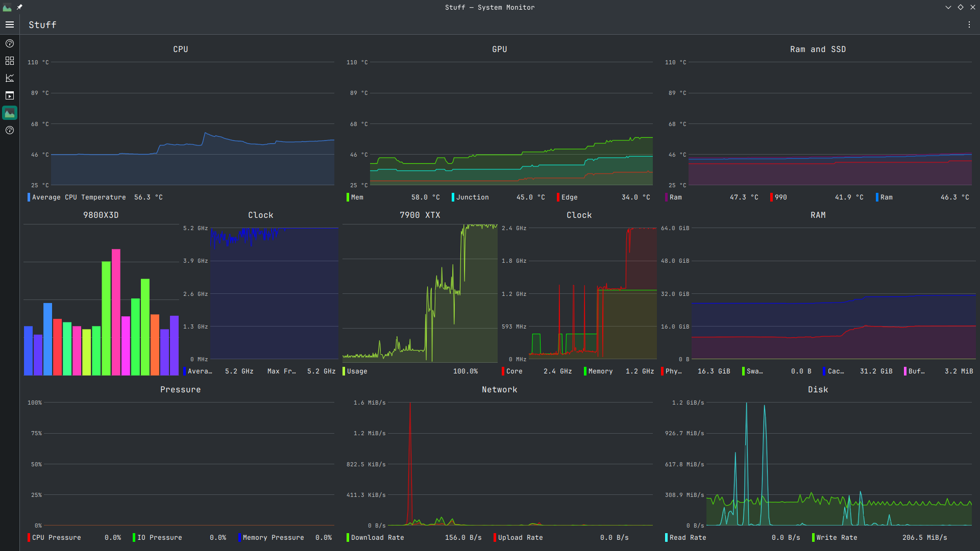Open the Applications grid page icon
The height and width of the screenshot is (551, 980).
pos(10,61)
